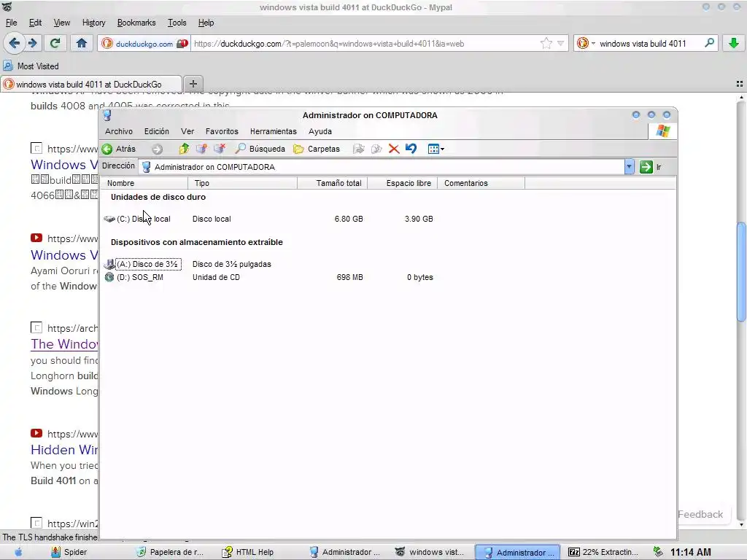747x560 pixels.
Task: Toggle the Carpetas folders pane
Action: 317,149
